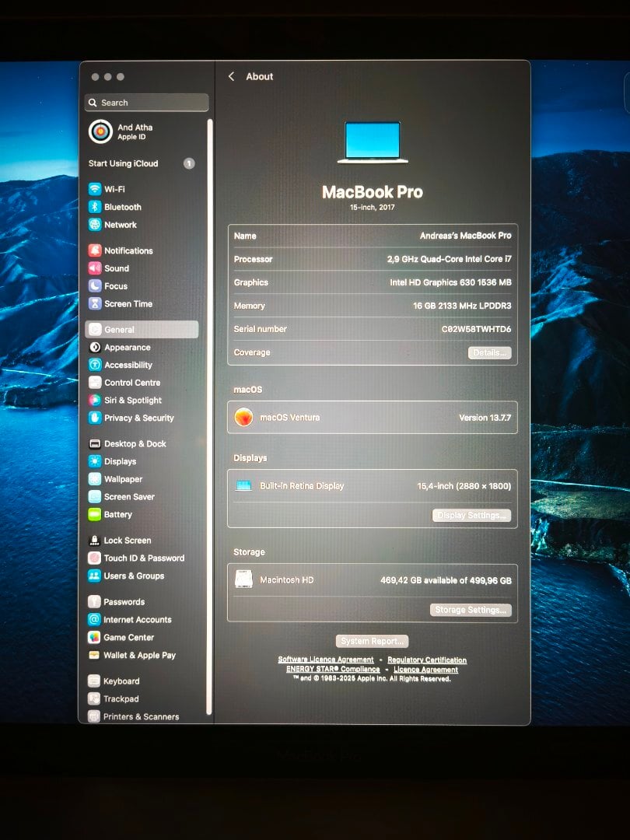Select the Wallpaper icon

point(95,479)
